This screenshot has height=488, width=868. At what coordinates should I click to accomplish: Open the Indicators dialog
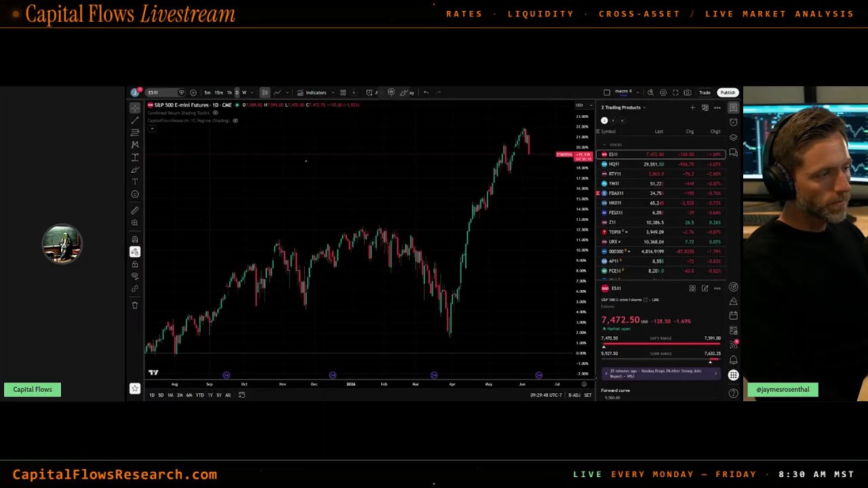pos(312,92)
